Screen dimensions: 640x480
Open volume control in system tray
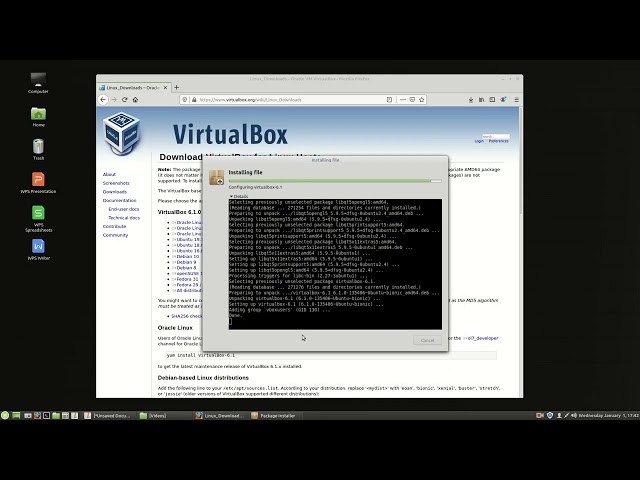point(574,416)
